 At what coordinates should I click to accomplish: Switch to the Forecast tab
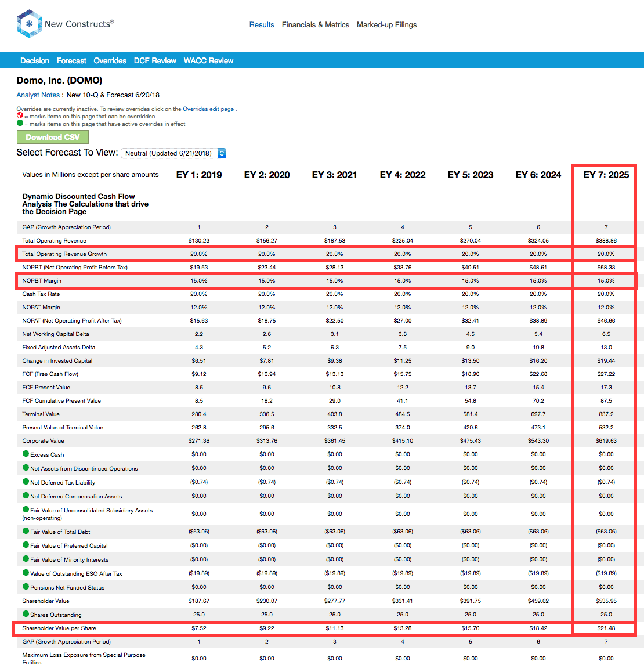(71, 61)
